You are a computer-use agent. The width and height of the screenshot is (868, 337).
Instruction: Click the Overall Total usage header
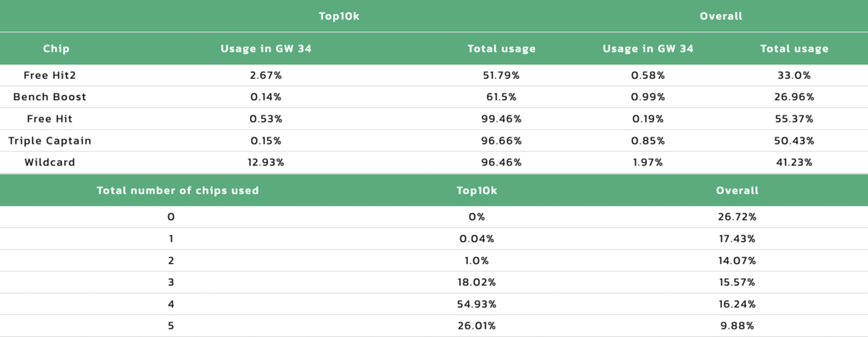click(794, 48)
